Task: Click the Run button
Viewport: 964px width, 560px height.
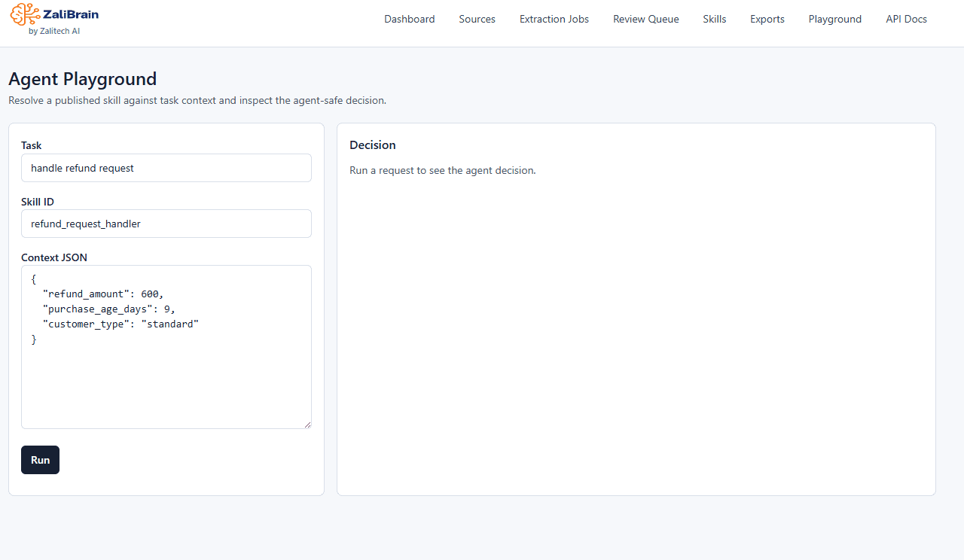Action: [40, 460]
